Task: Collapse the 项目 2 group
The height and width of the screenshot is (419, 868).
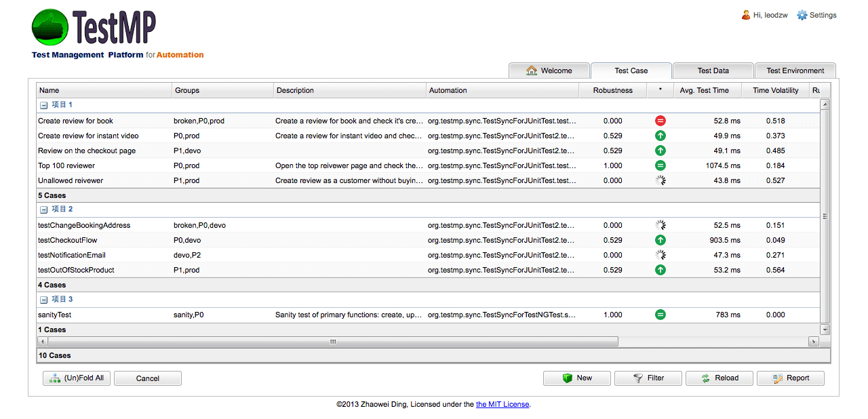Action: [x=43, y=209]
